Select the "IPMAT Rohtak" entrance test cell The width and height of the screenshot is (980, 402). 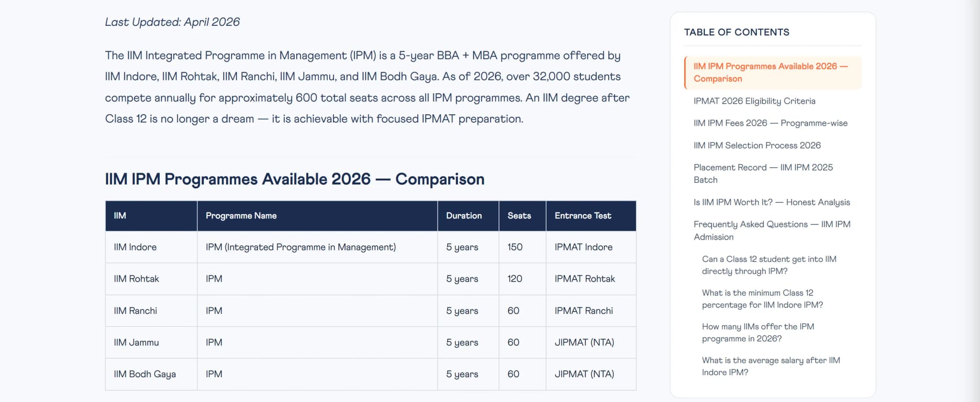click(591, 279)
